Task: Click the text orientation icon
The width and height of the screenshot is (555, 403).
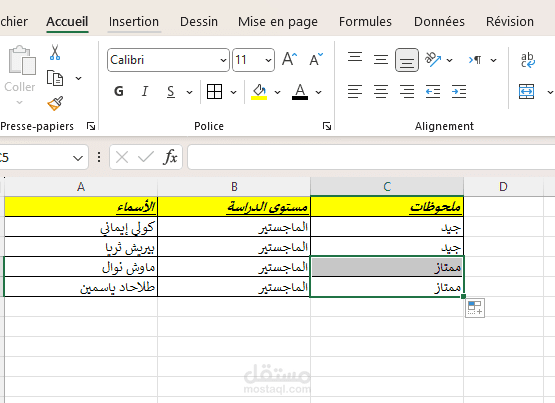Action: point(433,59)
